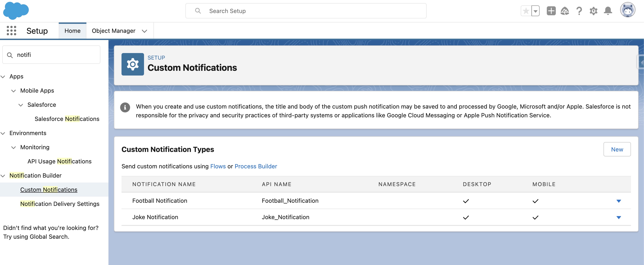Viewport: 644px width, 265px height.
Task: Click the API NAME column header
Action: coord(277,184)
